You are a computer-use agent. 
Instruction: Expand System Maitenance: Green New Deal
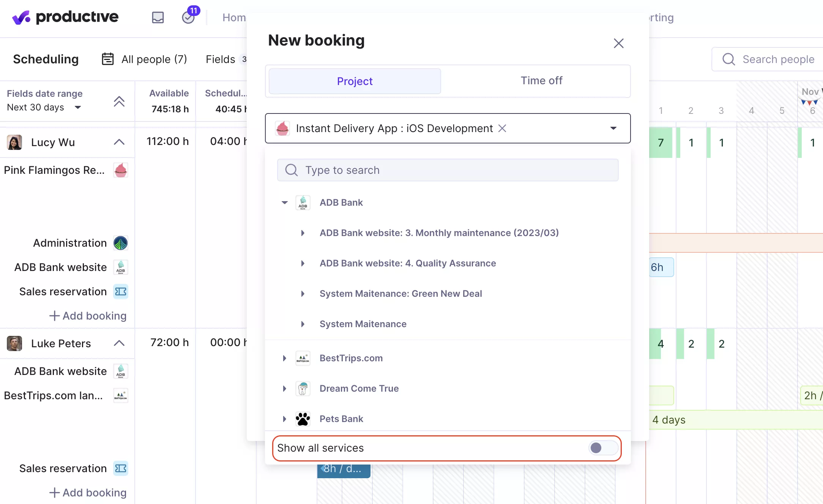click(x=303, y=294)
